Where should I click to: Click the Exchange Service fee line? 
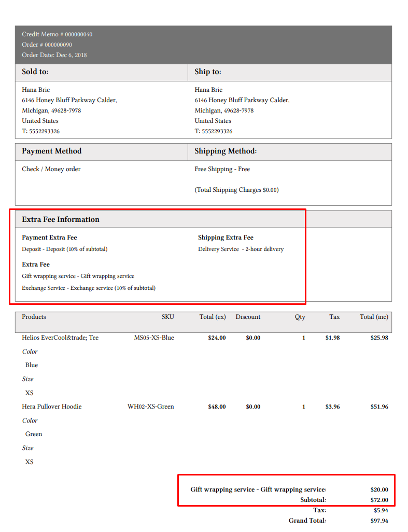pos(88,288)
